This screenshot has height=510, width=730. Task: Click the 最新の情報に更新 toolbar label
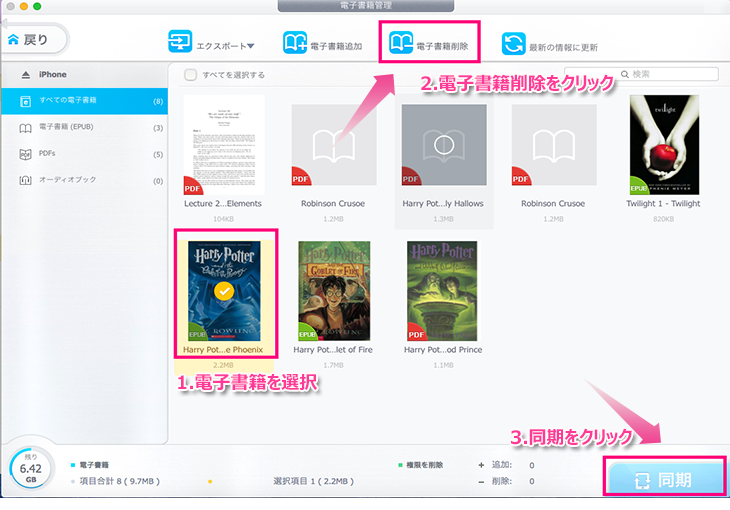(563, 47)
